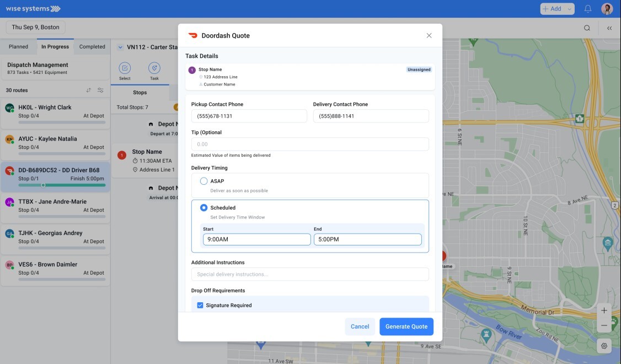Zoom out on the map
This screenshot has height=364, width=621.
tap(604, 325)
